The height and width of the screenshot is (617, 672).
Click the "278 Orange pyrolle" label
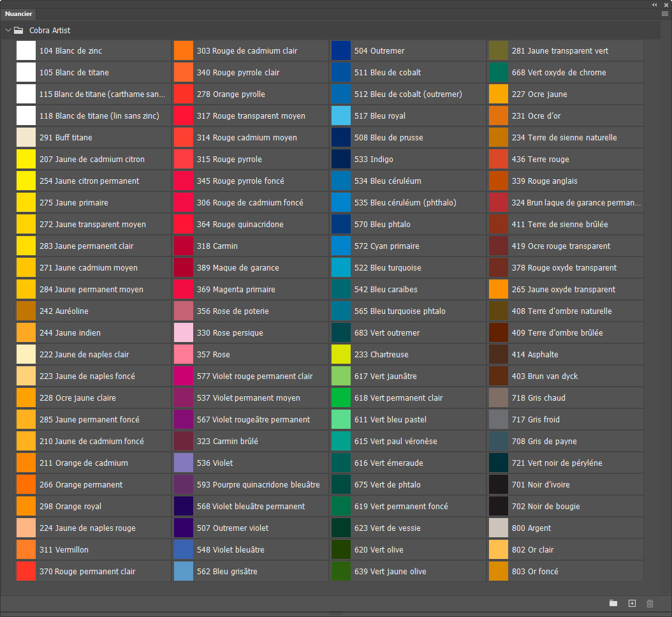point(231,94)
